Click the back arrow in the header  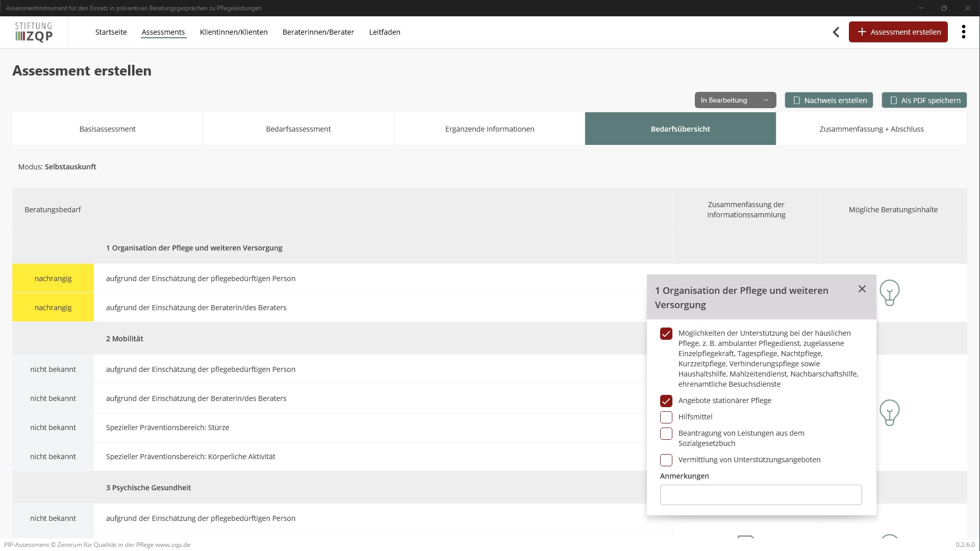click(x=836, y=32)
